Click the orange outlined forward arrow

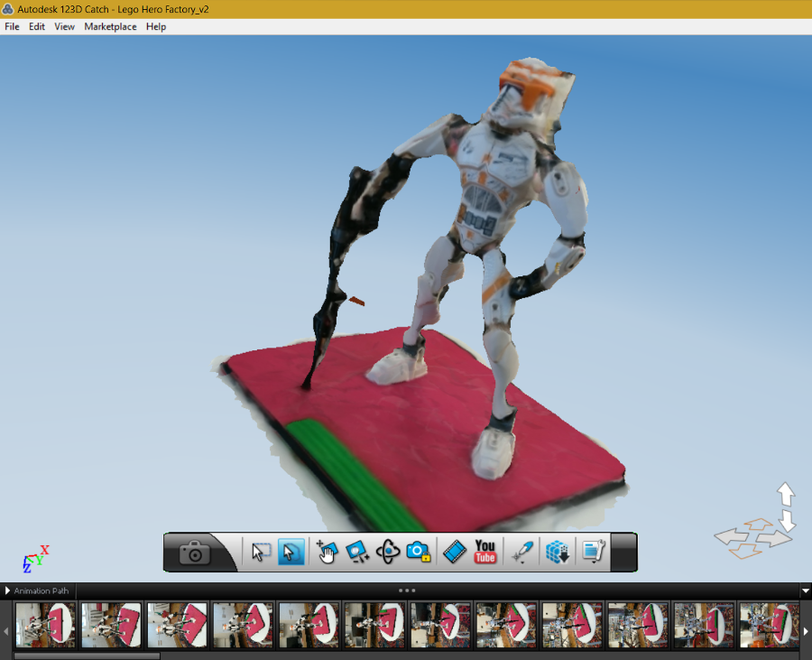(758, 525)
